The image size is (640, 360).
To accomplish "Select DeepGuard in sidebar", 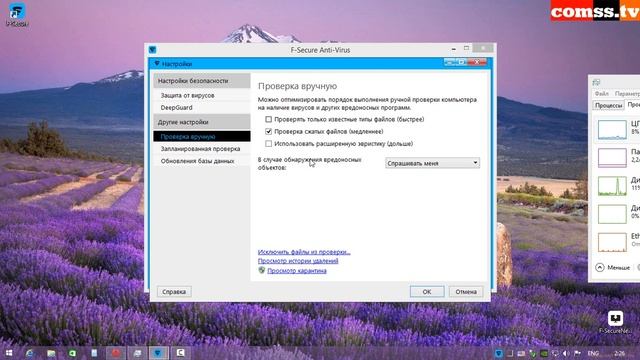I will coord(202,107).
